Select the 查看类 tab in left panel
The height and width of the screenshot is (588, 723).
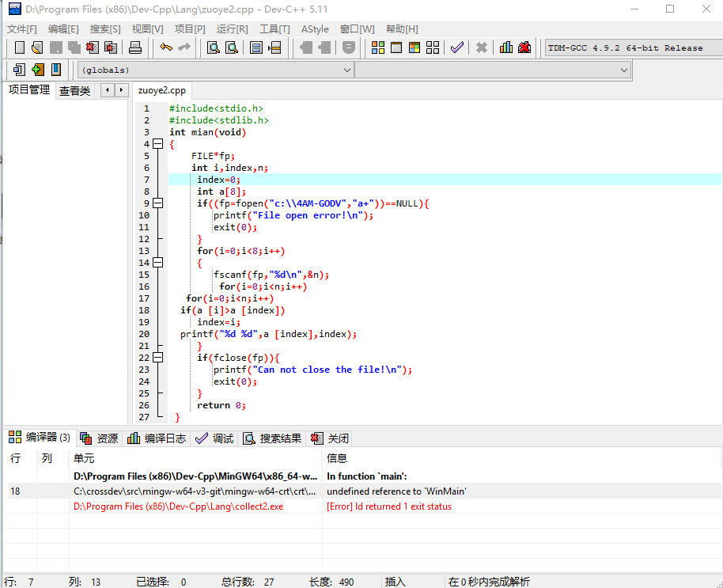point(74,90)
